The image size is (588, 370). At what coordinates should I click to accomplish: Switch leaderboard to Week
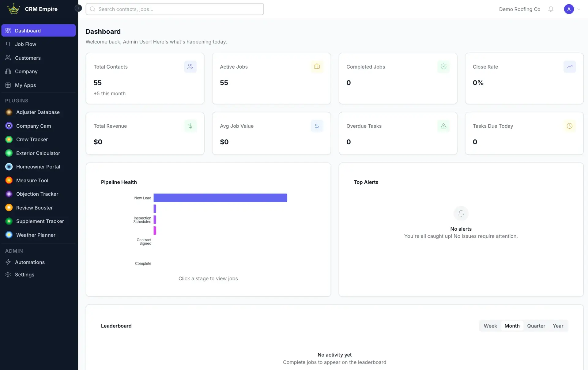(x=490, y=326)
